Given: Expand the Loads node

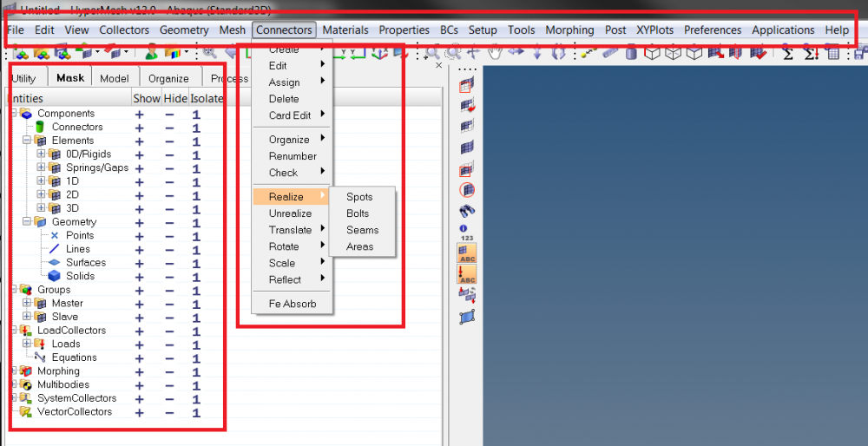Looking at the screenshot, I should [x=27, y=344].
